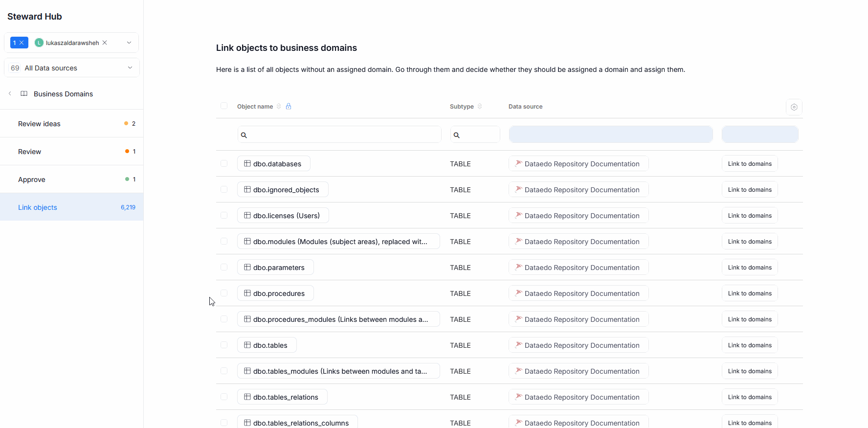This screenshot has height=428, width=868.
Task: Open the dbo.modules object chip
Action: [338, 242]
